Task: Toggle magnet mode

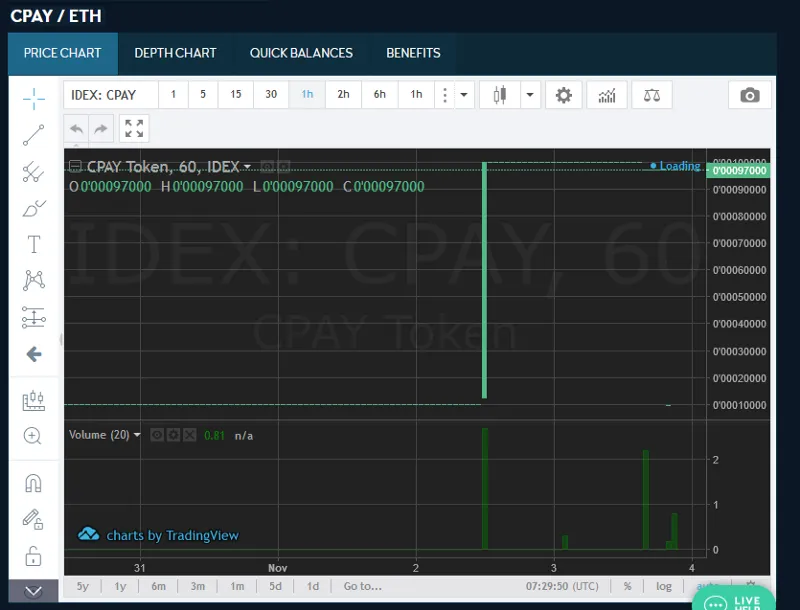Action: coord(34,483)
